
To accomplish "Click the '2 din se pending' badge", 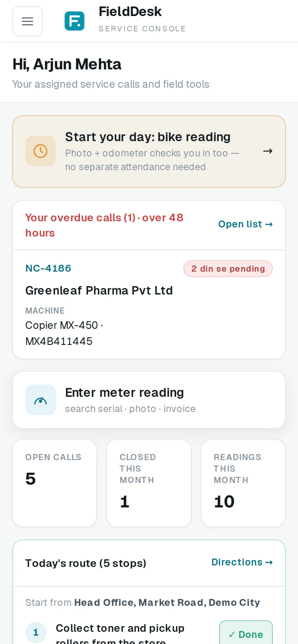I will click(228, 269).
